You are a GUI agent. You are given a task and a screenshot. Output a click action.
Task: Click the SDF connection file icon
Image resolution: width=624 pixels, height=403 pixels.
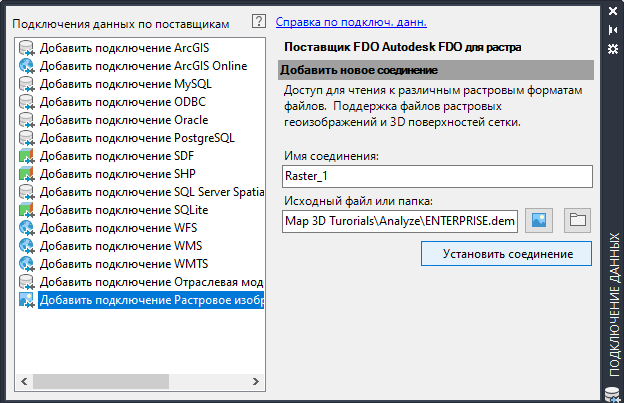(x=27, y=156)
